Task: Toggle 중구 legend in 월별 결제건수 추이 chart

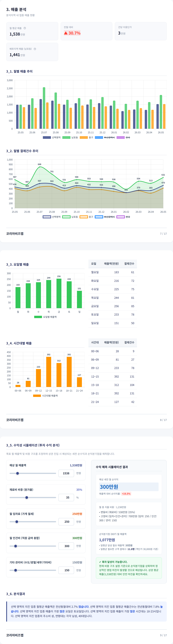Action: click(x=86, y=217)
